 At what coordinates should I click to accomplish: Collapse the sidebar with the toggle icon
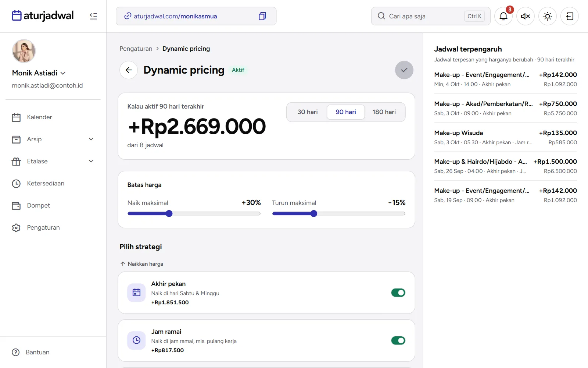(x=93, y=16)
